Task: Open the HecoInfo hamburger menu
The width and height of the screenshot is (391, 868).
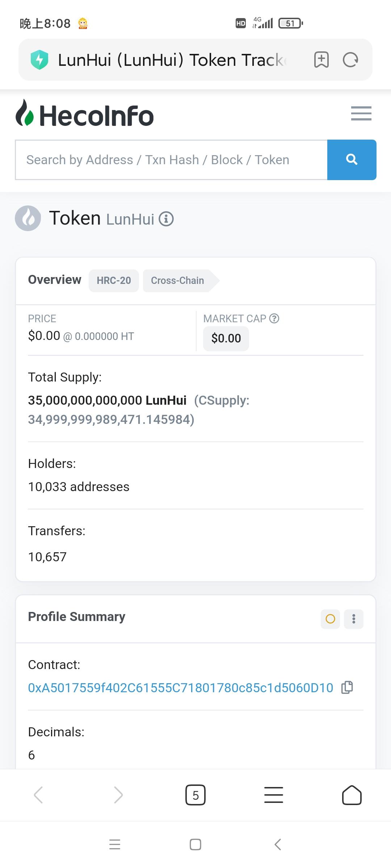Action: [x=361, y=114]
